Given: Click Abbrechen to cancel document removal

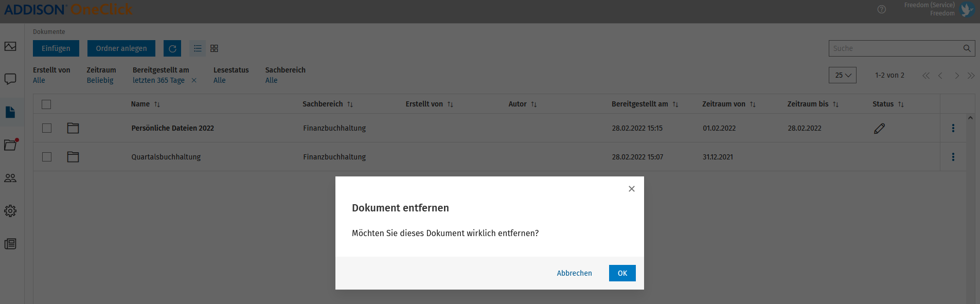Looking at the screenshot, I should click(x=574, y=273).
